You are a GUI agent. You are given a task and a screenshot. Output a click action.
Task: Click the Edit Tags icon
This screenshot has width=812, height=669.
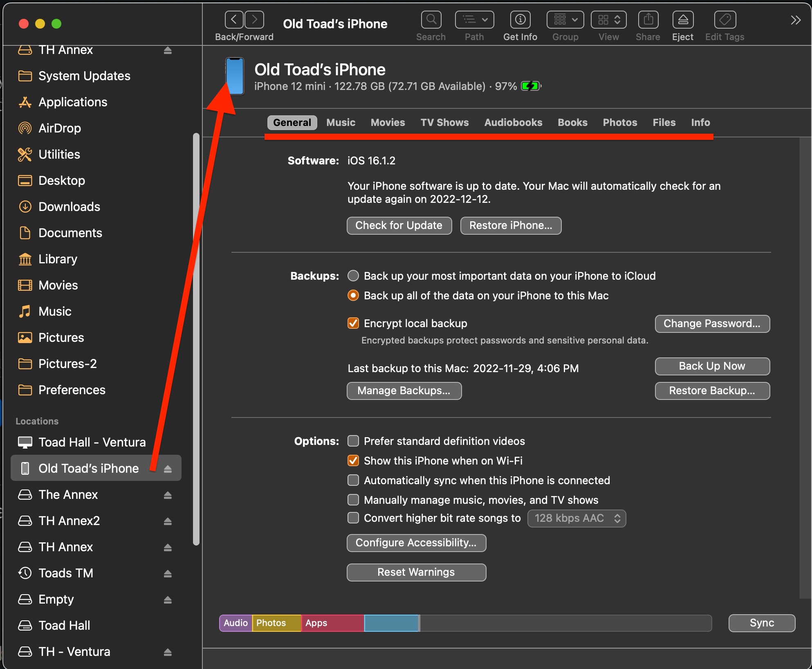pyautogui.click(x=725, y=20)
